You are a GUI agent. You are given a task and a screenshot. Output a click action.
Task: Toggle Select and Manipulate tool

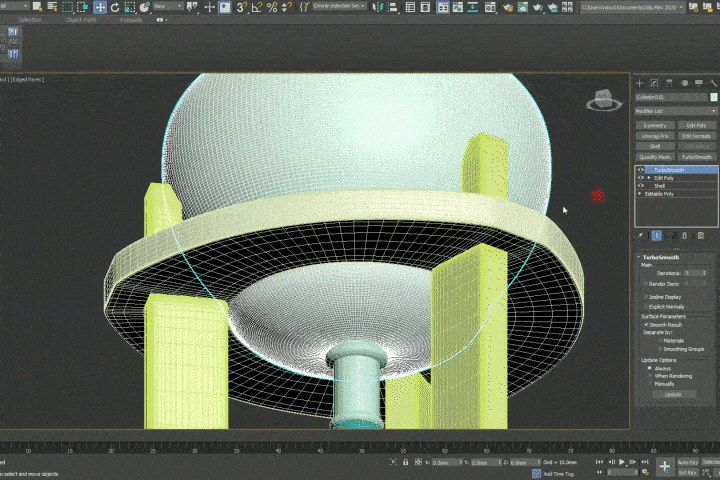[x=209, y=7]
